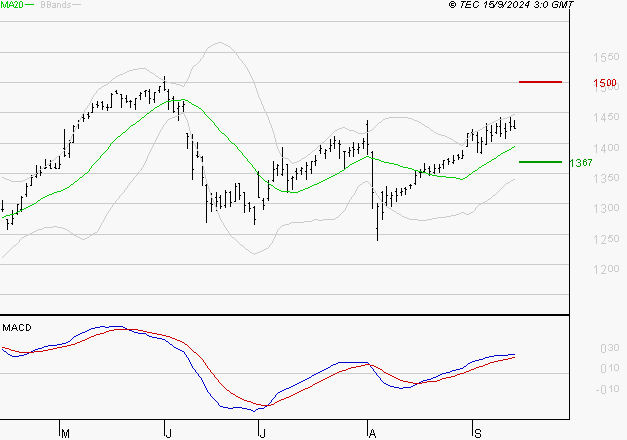Click the M month label on time axis
Screen dimensions: 627x440
point(66,434)
